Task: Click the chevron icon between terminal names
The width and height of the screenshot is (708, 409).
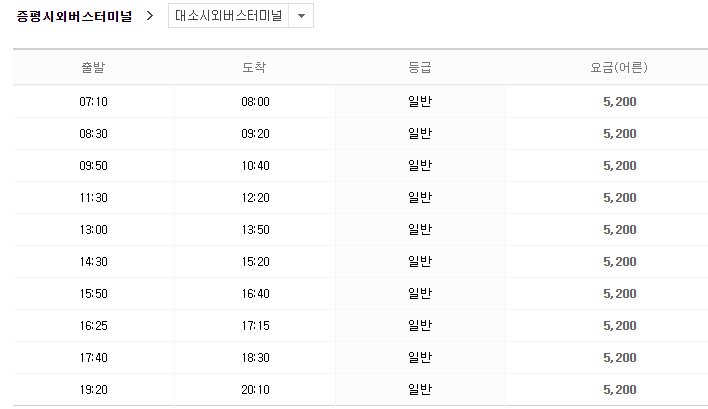Action: 150,16
